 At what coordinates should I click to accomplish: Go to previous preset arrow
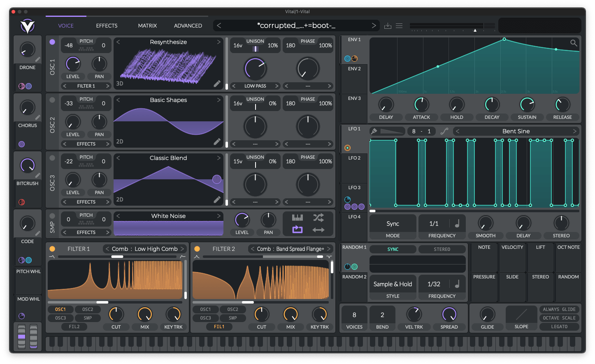[x=219, y=26]
